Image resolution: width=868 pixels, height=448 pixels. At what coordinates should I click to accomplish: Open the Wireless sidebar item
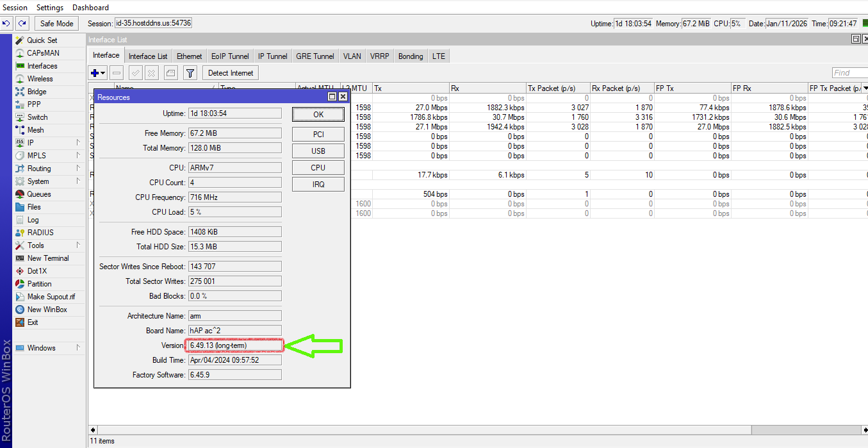point(40,79)
